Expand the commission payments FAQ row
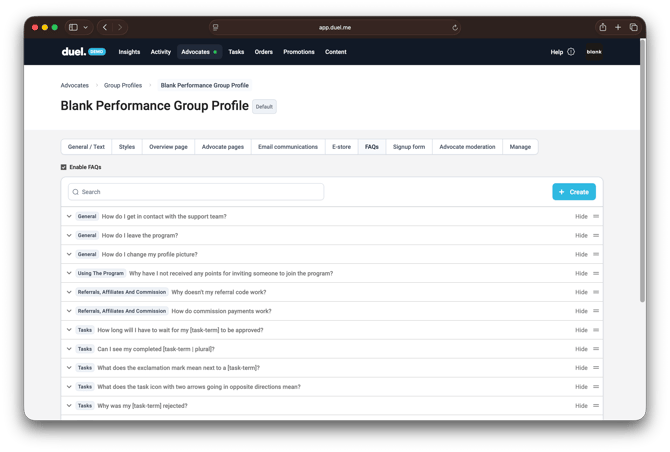This screenshot has height=452, width=670. (x=69, y=311)
